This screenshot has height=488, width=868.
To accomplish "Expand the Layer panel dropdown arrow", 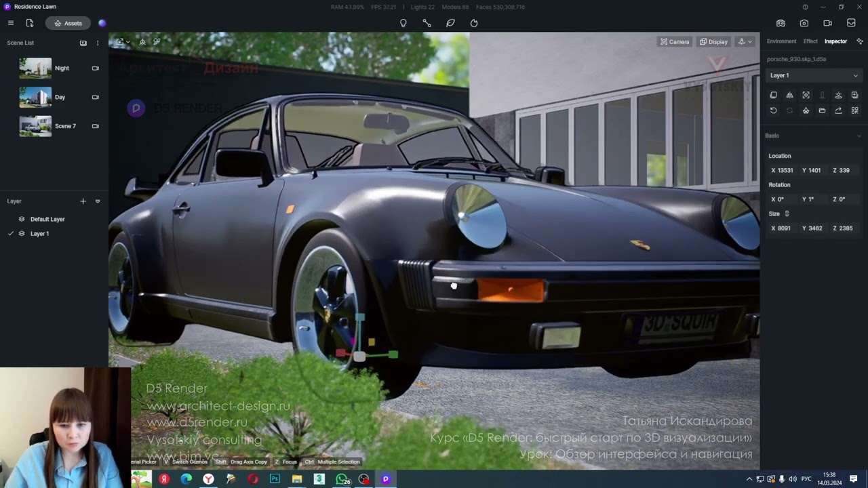I will pos(98,201).
